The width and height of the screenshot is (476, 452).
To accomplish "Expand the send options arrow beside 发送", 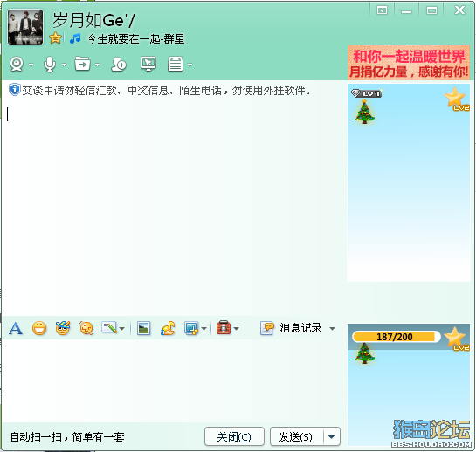I will click(x=332, y=437).
